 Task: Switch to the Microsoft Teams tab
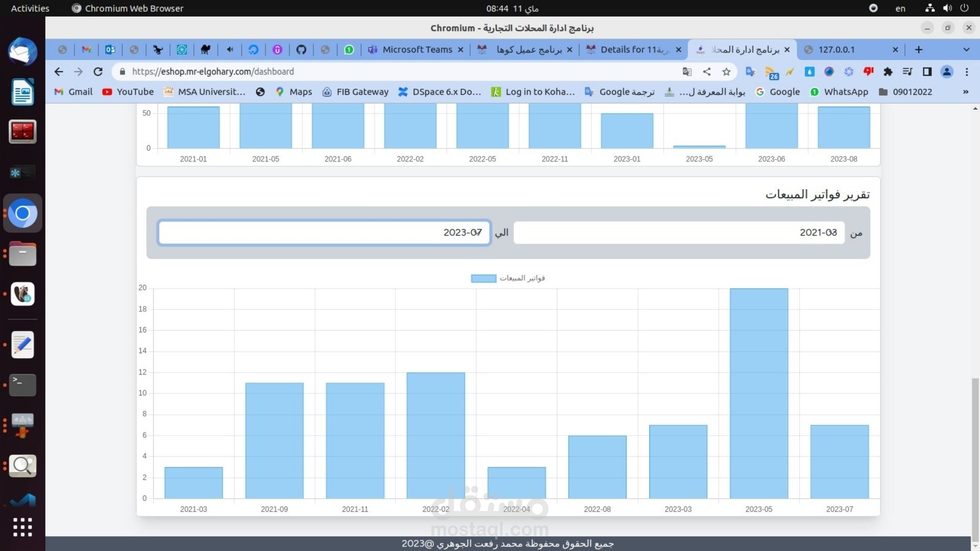pos(416,49)
